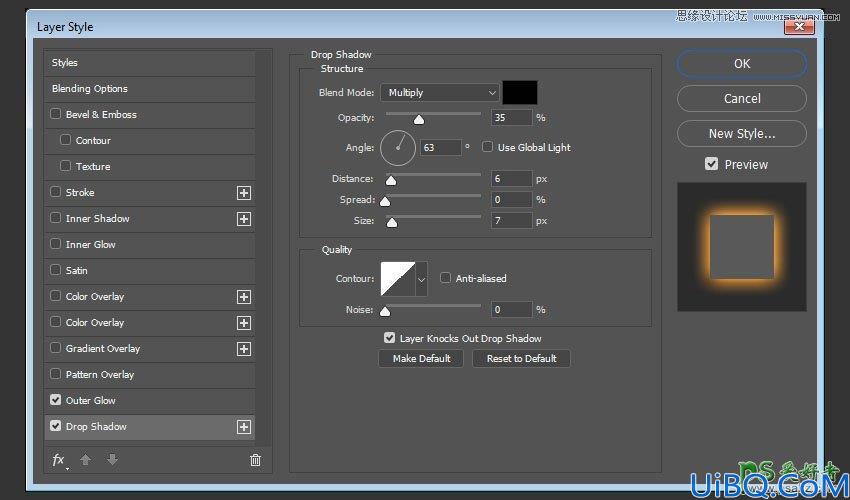Click the Cancel button
This screenshot has height=500, width=850.
[x=742, y=99]
